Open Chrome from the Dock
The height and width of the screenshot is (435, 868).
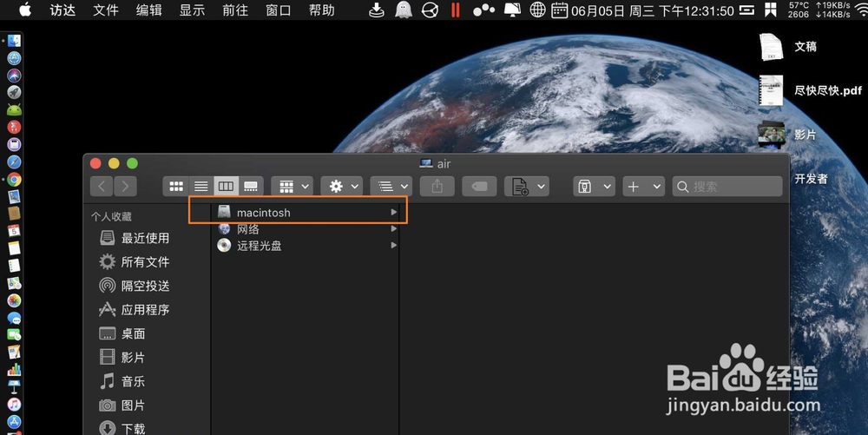[14, 180]
